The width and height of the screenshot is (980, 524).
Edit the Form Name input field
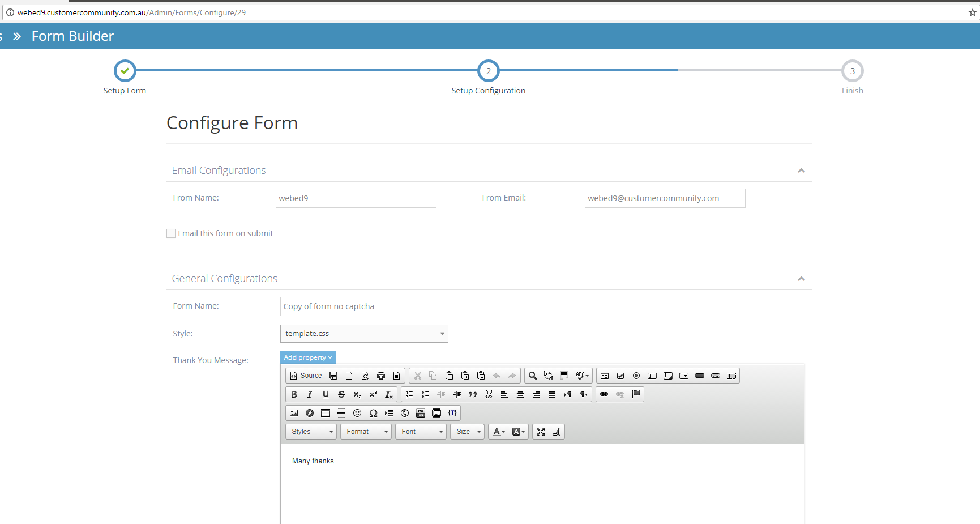point(363,306)
